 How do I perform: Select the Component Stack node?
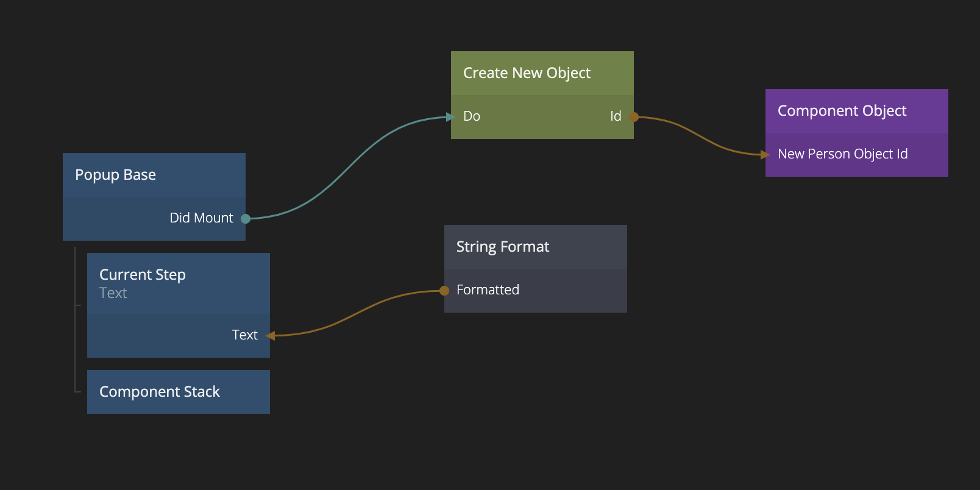coord(178,392)
